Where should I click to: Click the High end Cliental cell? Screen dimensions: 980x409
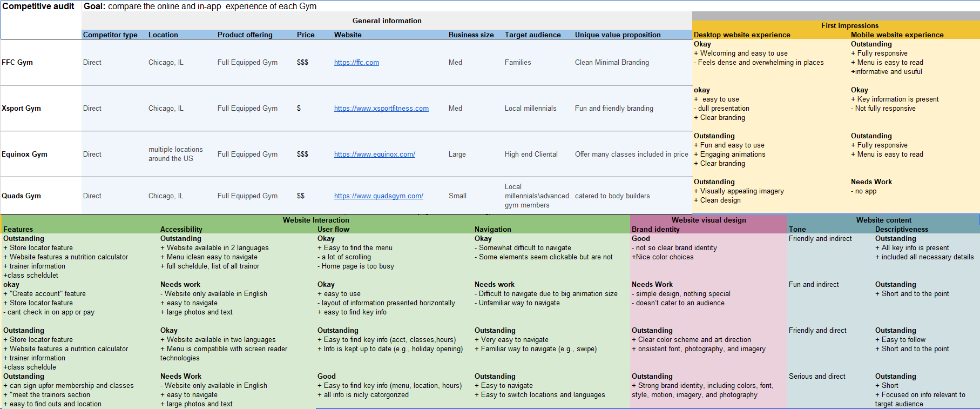(x=531, y=154)
